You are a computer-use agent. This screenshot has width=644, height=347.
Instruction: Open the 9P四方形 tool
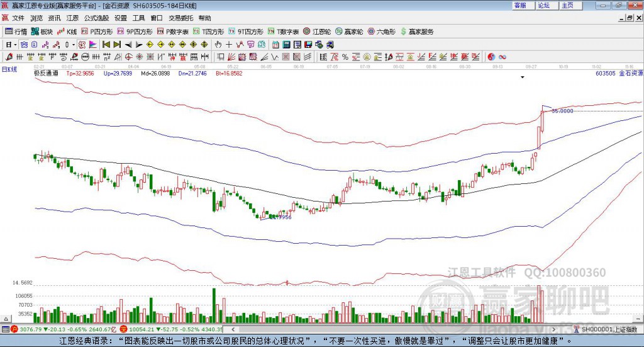click(135, 31)
